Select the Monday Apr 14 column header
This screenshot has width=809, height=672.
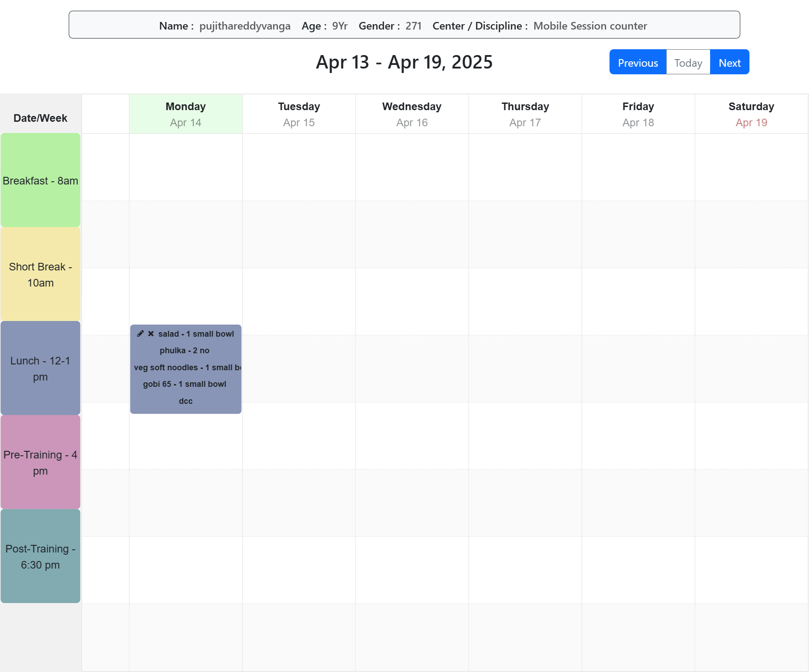pyautogui.click(x=185, y=114)
